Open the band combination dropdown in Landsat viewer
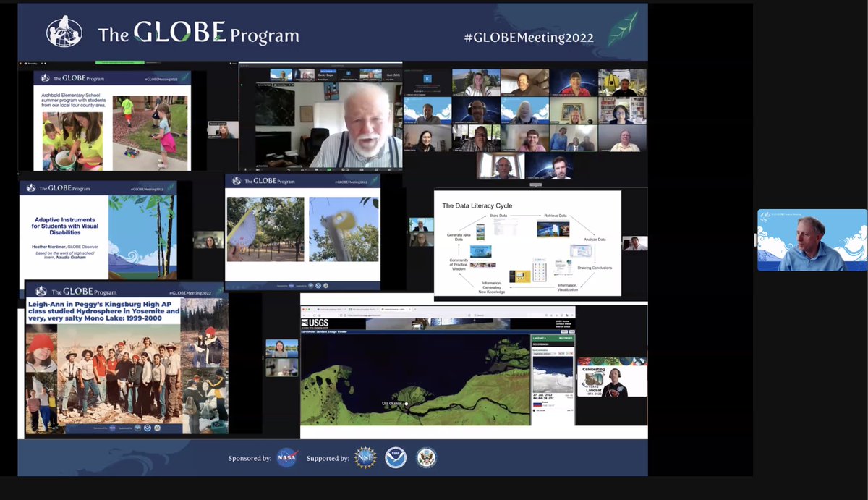This screenshot has height=500, width=868. pyautogui.click(x=543, y=354)
